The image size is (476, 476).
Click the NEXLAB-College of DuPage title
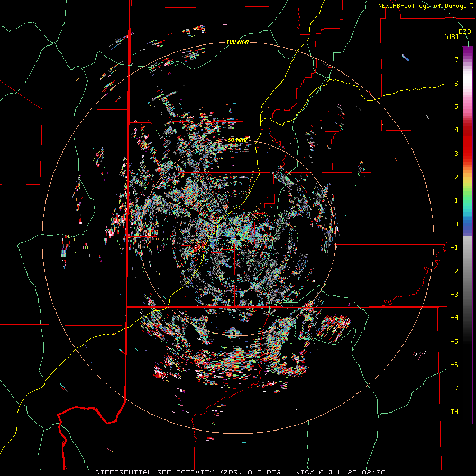[426, 6]
